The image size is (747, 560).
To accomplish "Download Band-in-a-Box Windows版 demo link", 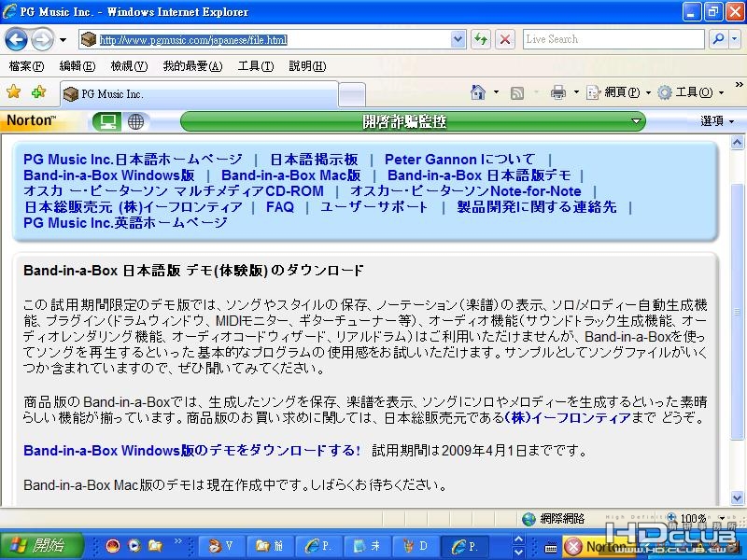I will point(192,451).
